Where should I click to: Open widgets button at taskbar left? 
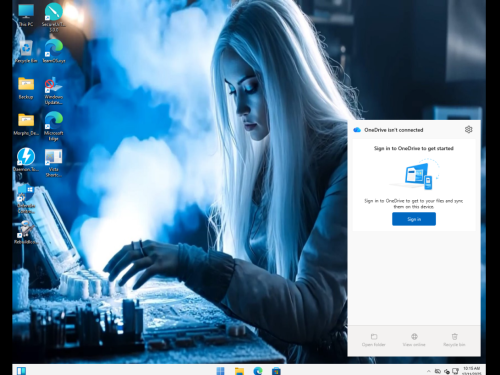tap(21, 371)
